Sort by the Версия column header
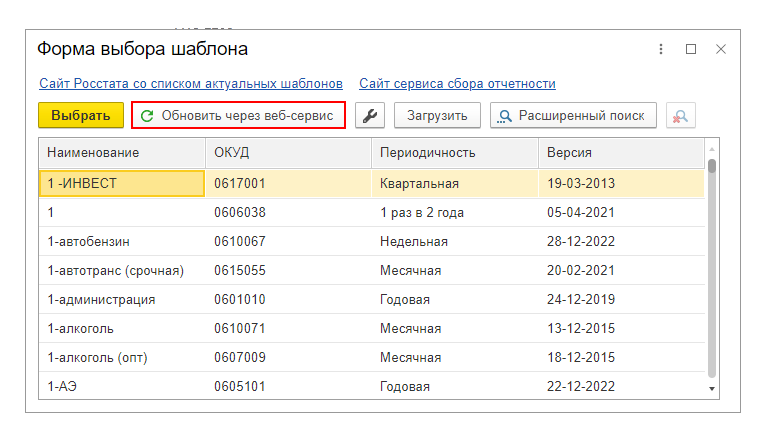Screen dimensions: 765x443 pos(622,153)
